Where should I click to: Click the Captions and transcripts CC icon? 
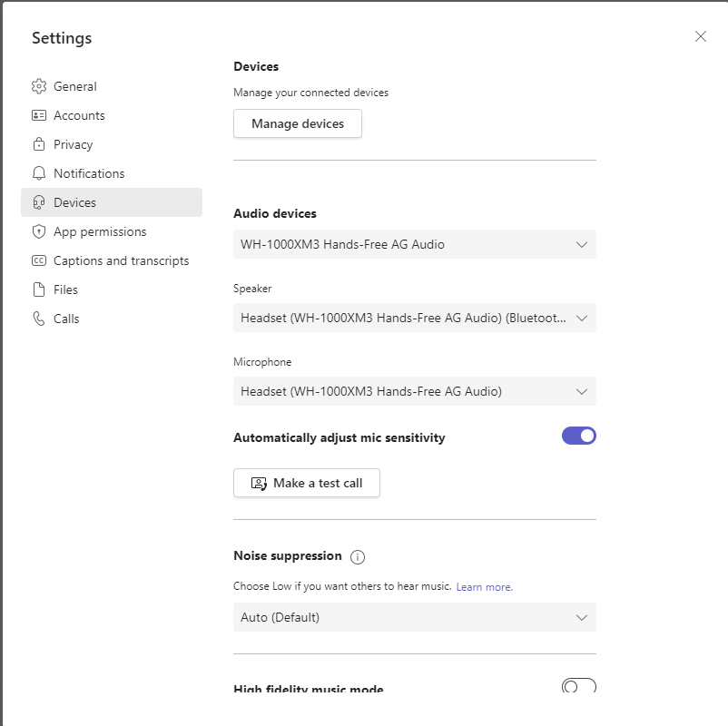[38, 260]
